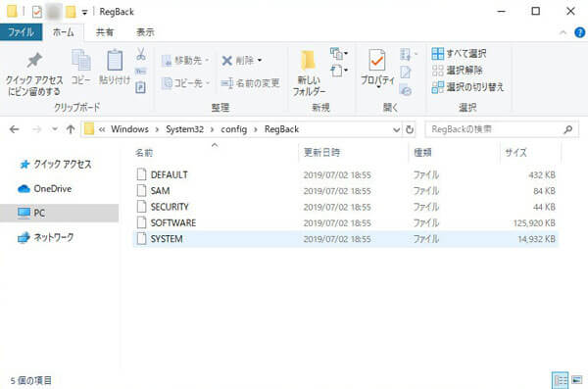Open the New item dropdown icon
This screenshot has height=389, width=588.
(339, 54)
